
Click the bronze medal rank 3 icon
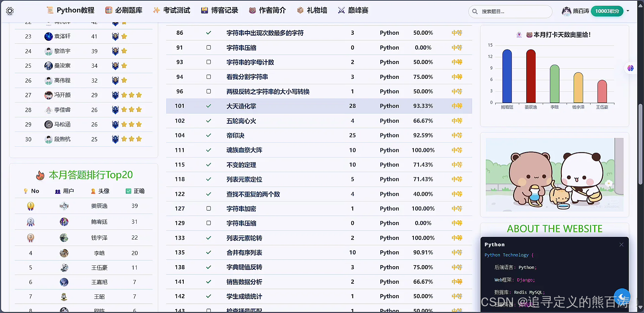(x=31, y=238)
